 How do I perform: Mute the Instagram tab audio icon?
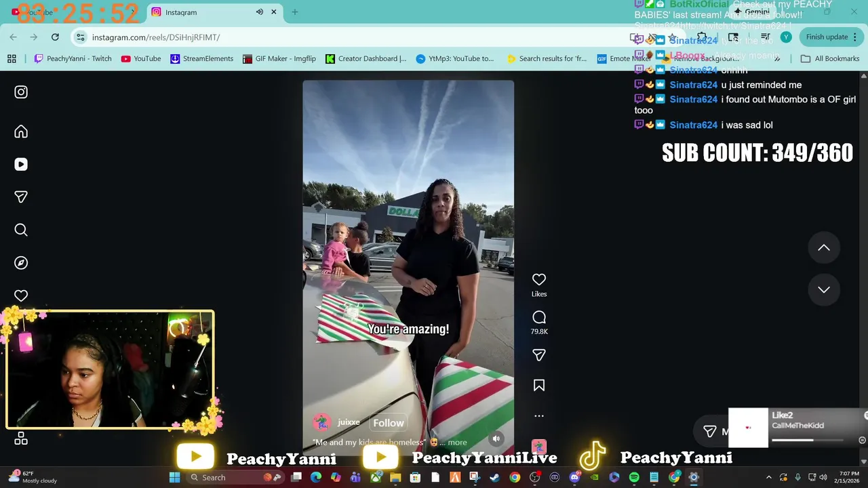coord(260,12)
